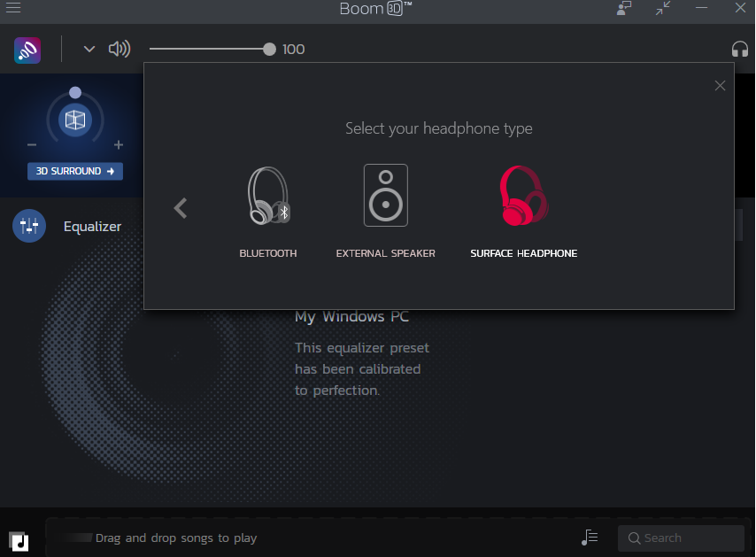Screen dimensions: 756x557
Task: Close the headphone type popup
Action: (x=720, y=85)
